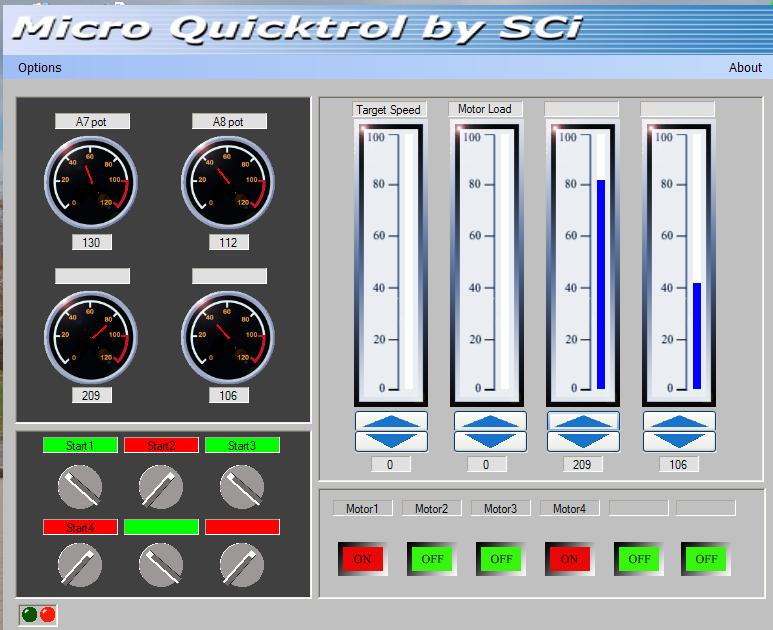
Task: Decrease Target Speed with the down arrow
Action: pos(391,441)
